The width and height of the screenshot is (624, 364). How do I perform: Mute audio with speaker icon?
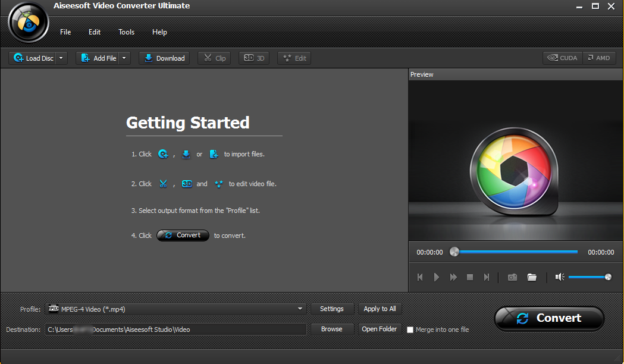tap(560, 277)
